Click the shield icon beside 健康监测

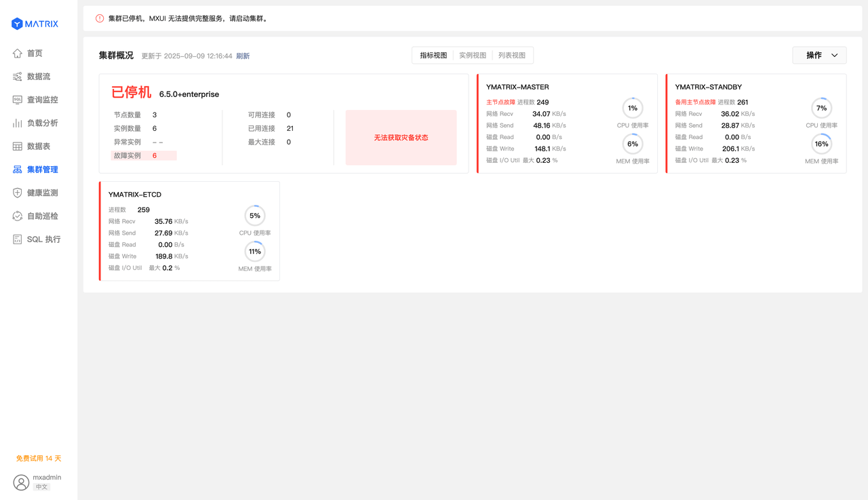point(18,193)
